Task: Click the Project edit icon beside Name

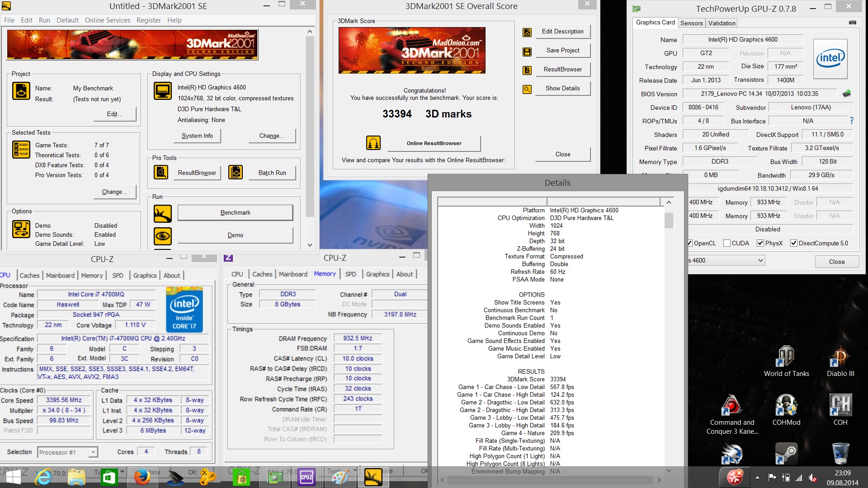Action: [21, 91]
